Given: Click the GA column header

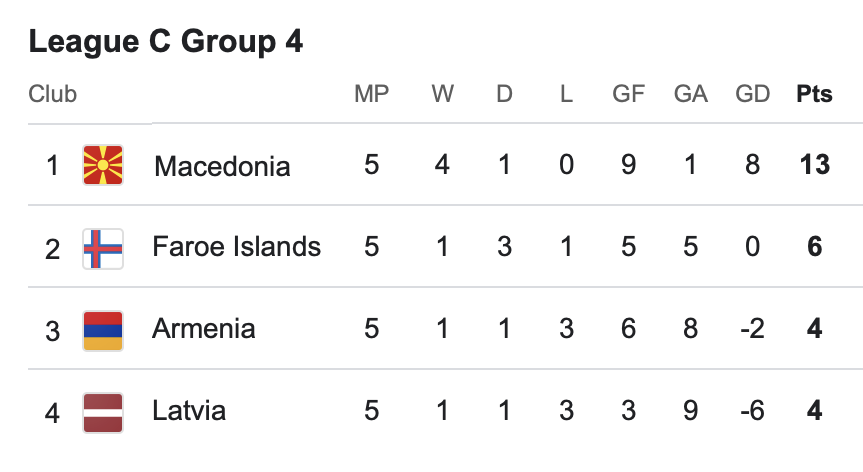Looking at the screenshot, I should (690, 95).
